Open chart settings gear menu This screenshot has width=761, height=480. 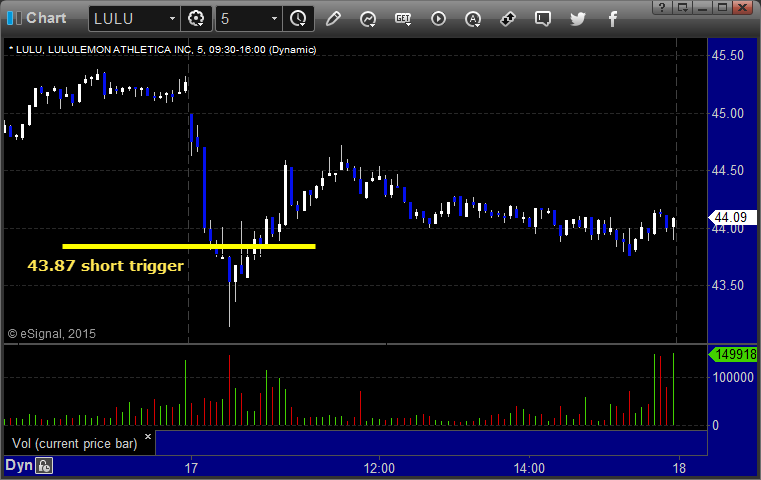(196, 19)
